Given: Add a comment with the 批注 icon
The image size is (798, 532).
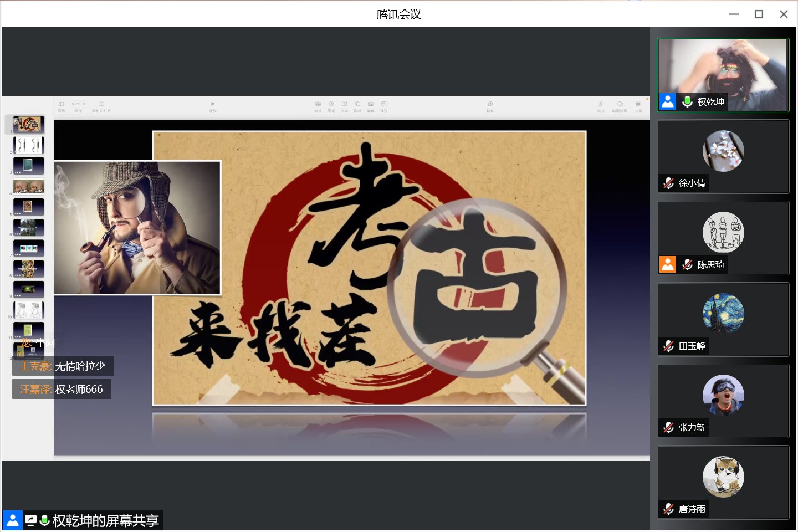Looking at the screenshot, I should click(x=384, y=104).
